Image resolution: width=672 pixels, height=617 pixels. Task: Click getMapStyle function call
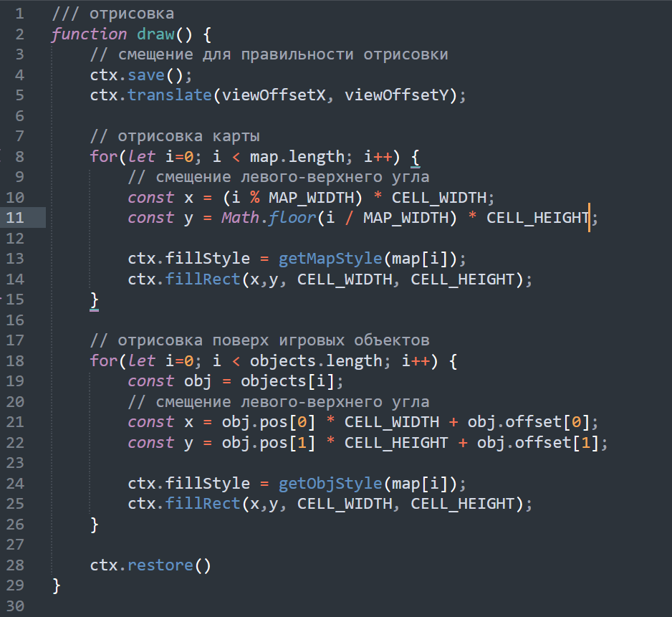click(x=330, y=259)
